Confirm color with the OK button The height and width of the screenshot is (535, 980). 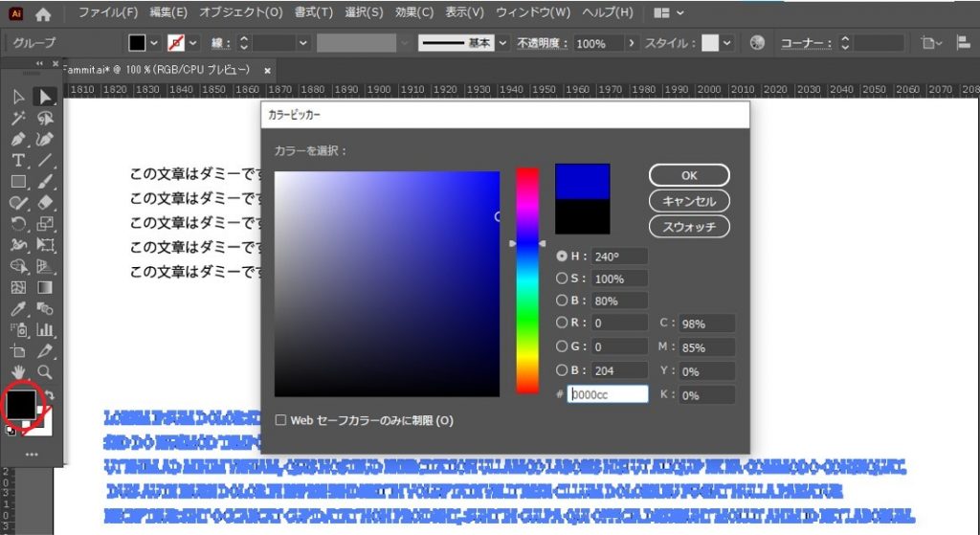pyautogui.click(x=689, y=176)
